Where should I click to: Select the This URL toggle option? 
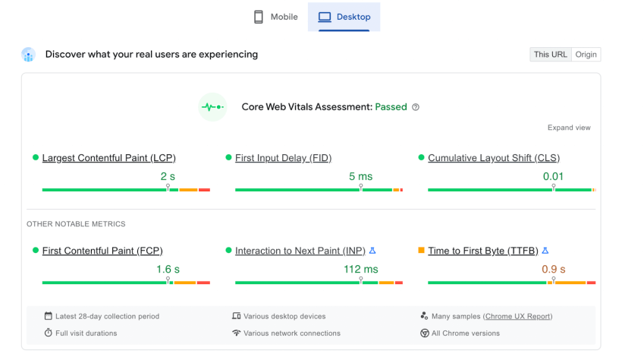point(550,55)
